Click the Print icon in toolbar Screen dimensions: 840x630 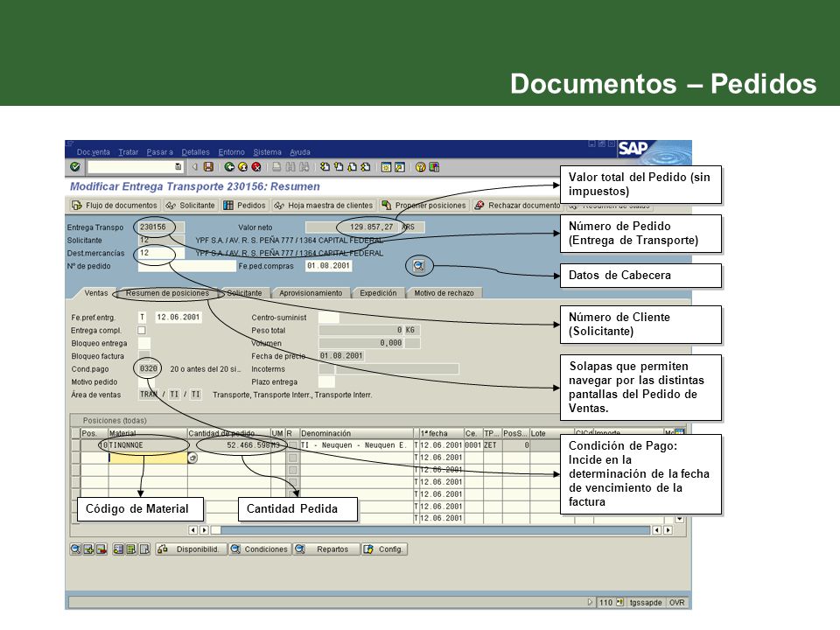click(276, 167)
